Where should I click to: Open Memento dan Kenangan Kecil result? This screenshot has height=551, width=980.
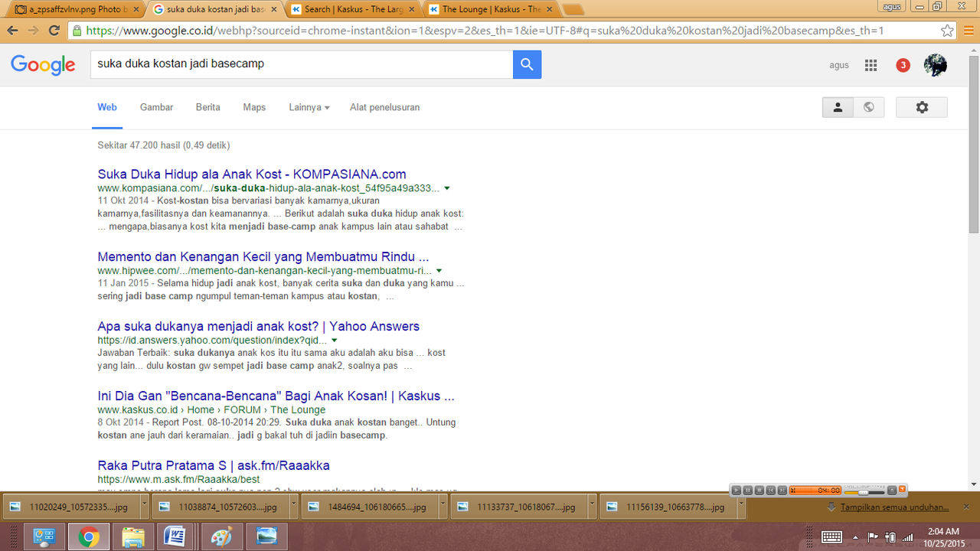[x=263, y=256]
